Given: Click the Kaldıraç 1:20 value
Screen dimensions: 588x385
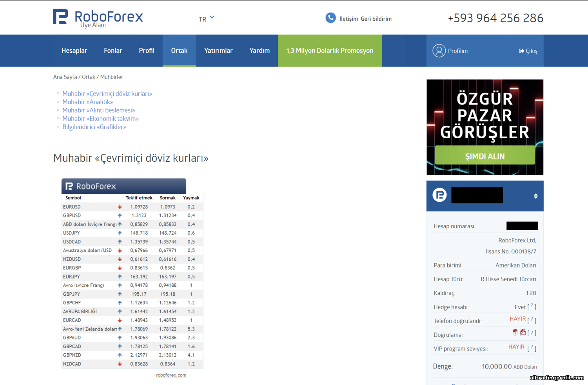Looking at the screenshot, I should [531, 293].
